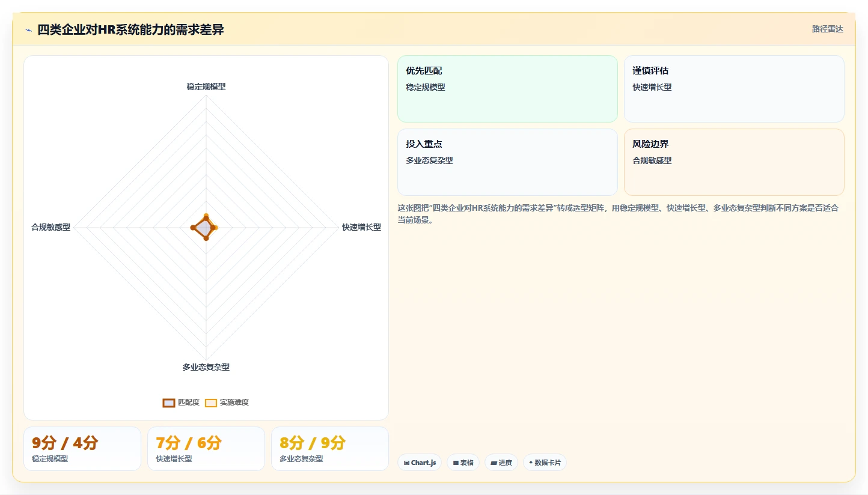Click the page title 四类企业对HR系统能力的需求差异
The width and height of the screenshot is (868, 495).
(x=130, y=29)
